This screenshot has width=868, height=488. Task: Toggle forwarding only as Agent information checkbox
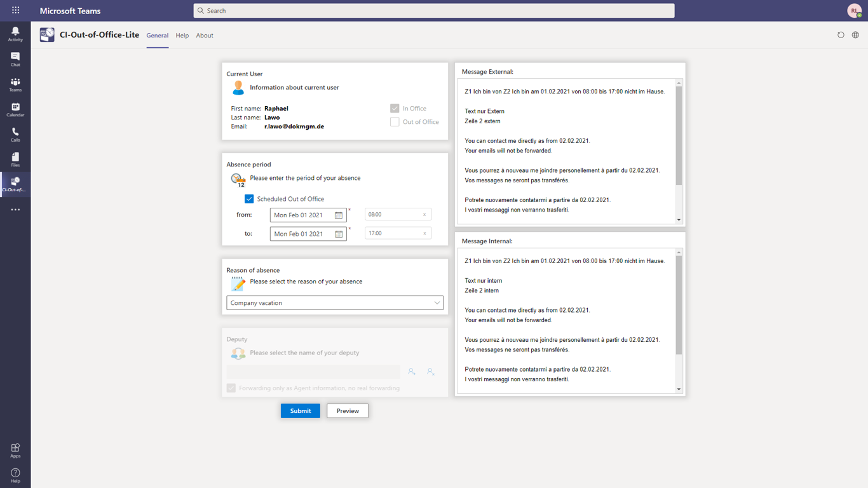231,388
